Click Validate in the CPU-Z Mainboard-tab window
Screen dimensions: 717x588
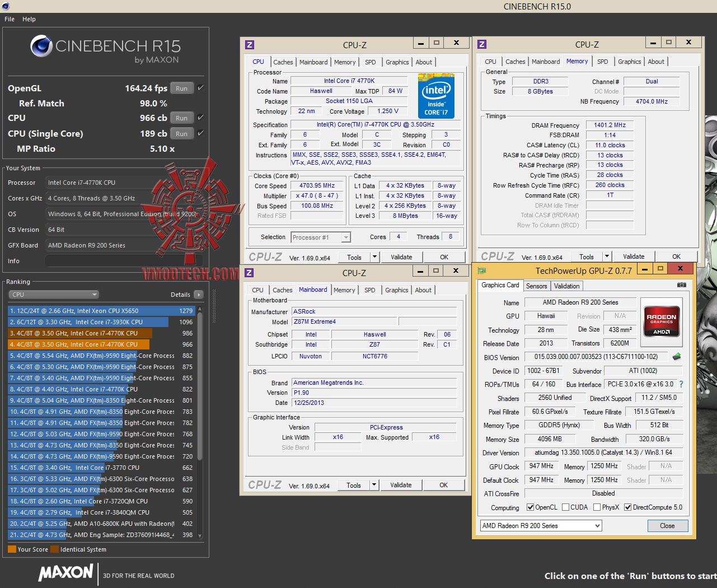point(401,485)
